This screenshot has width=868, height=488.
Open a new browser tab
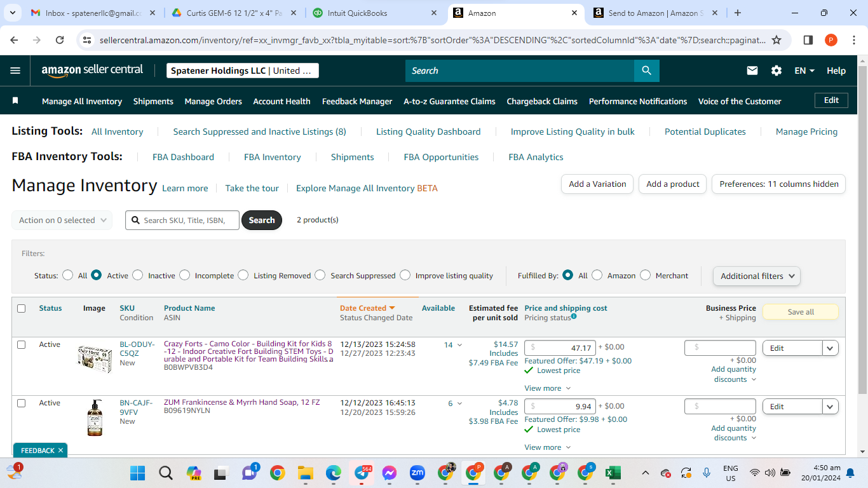[738, 13]
